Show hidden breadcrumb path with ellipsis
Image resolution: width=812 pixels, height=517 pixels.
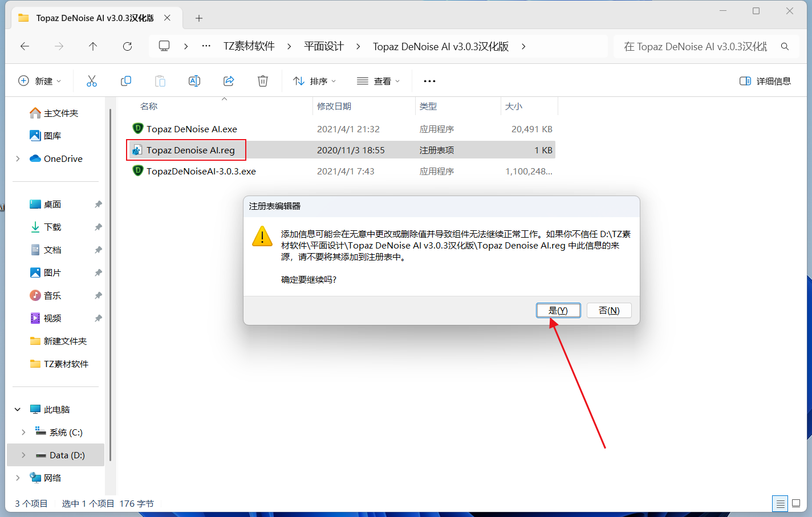click(x=206, y=46)
